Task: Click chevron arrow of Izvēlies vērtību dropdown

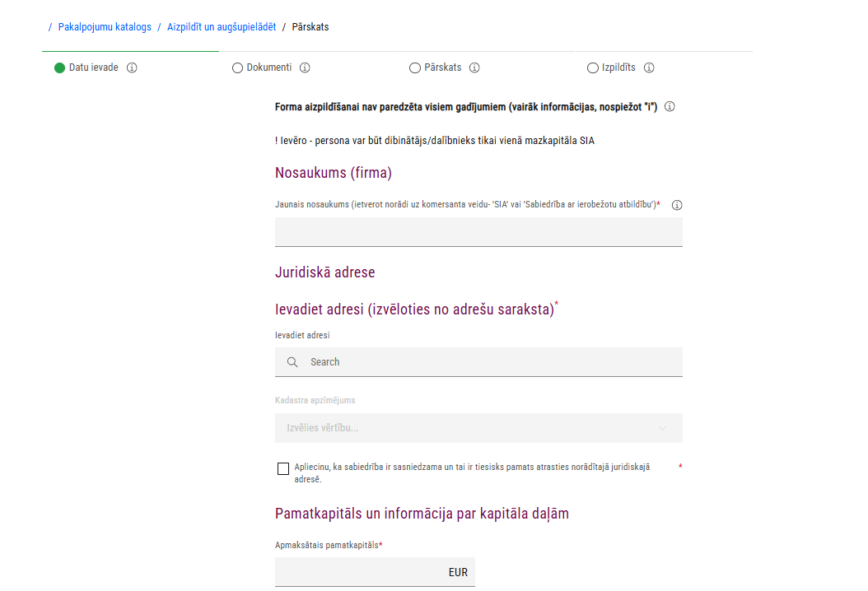Action: pos(663,428)
